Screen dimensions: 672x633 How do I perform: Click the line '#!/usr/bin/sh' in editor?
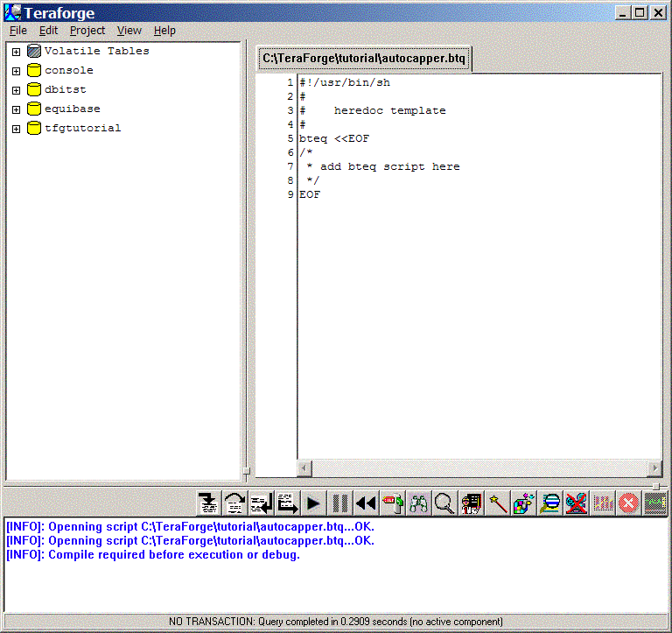(x=345, y=82)
